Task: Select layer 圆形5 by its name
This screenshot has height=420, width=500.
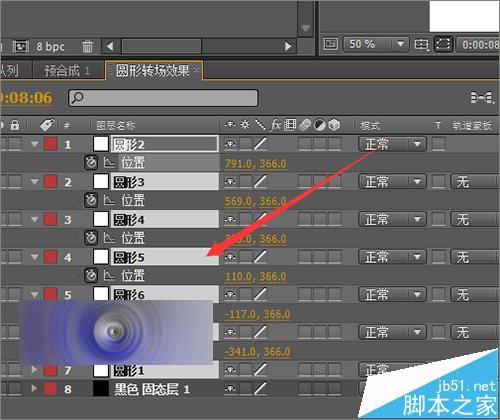Action: click(x=129, y=257)
